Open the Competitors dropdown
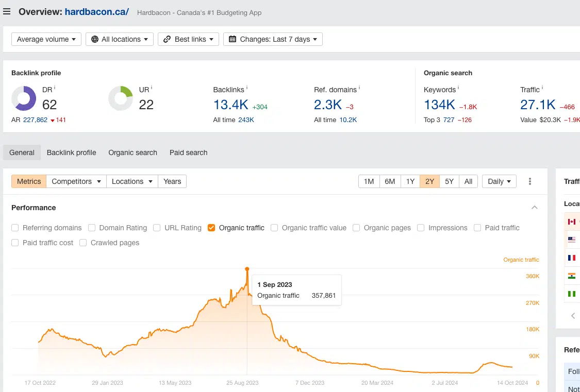Image resolution: width=580 pixels, height=392 pixels. (76, 181)
